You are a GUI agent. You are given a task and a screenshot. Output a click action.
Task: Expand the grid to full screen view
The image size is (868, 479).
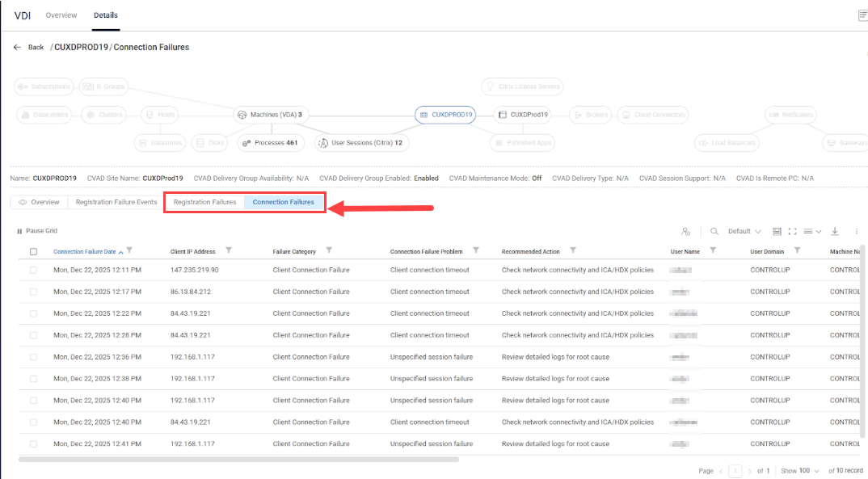pyautogui.click(x=792, y=232)
